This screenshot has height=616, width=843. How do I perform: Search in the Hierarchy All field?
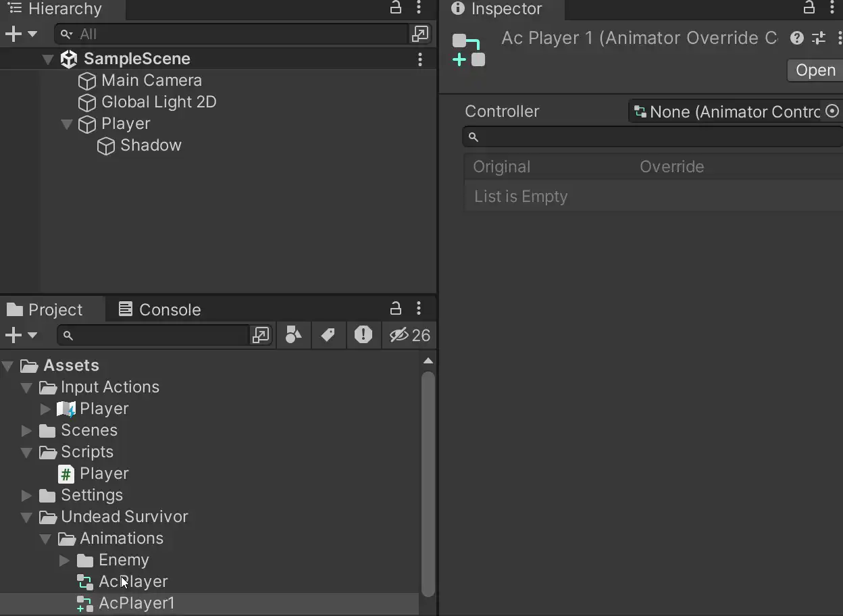tap(232, 34)
